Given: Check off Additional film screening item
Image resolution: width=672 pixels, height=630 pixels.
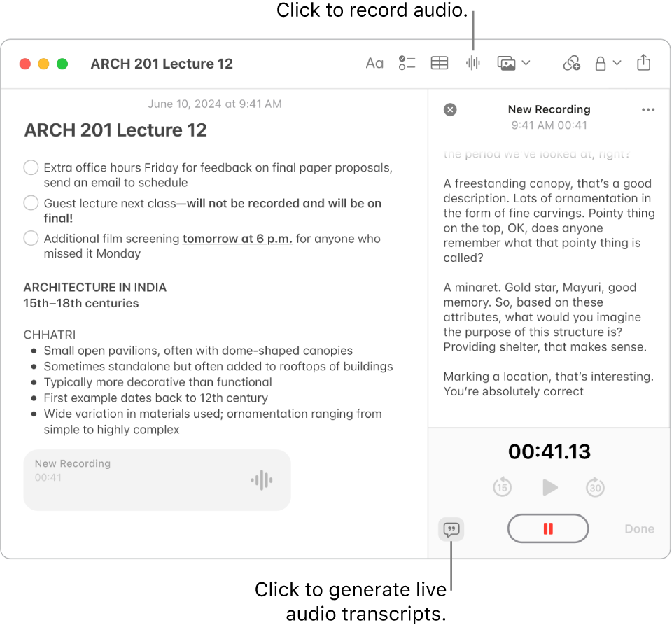Looking at the screenshot, I should click(31, 238).
